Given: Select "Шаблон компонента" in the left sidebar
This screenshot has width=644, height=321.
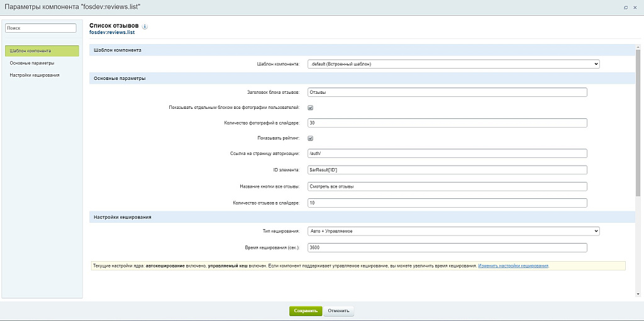Looking at the screenshot, I should [x=42, y=51].
